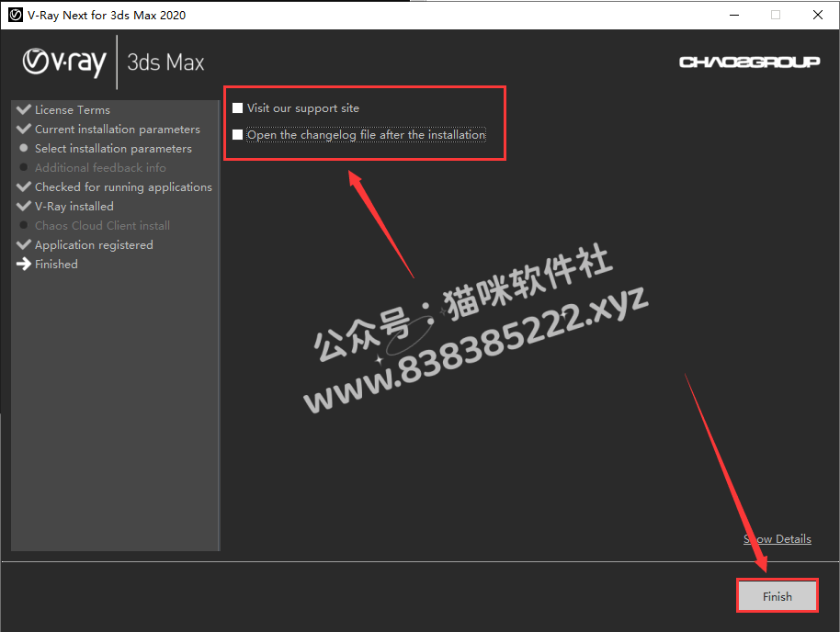The height and width of the screenshot is (632, 840).
Task: Click bullet icon beside Chaos Cloud Client install
Action: [24, 225]
